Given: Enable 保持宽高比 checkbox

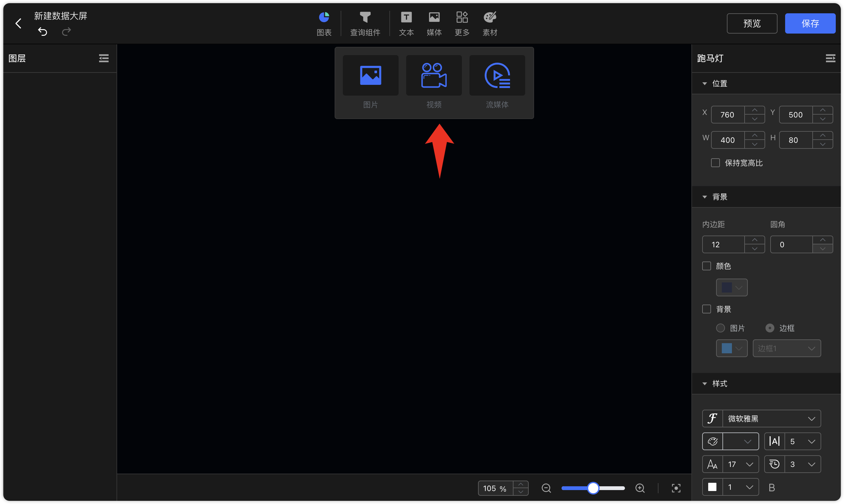Looking at the screenshot, I should click(x=715, y=163).
